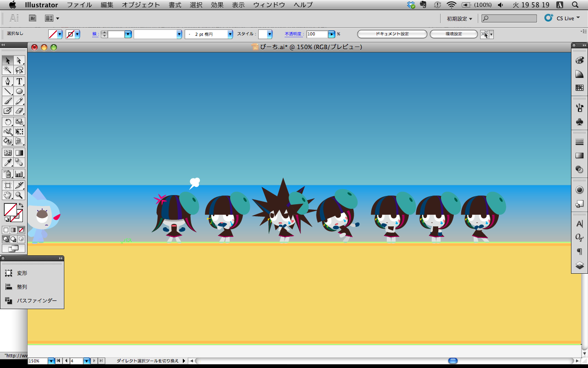Select the Eyedropper tool

pyautogui.click(x=8, y=162)
